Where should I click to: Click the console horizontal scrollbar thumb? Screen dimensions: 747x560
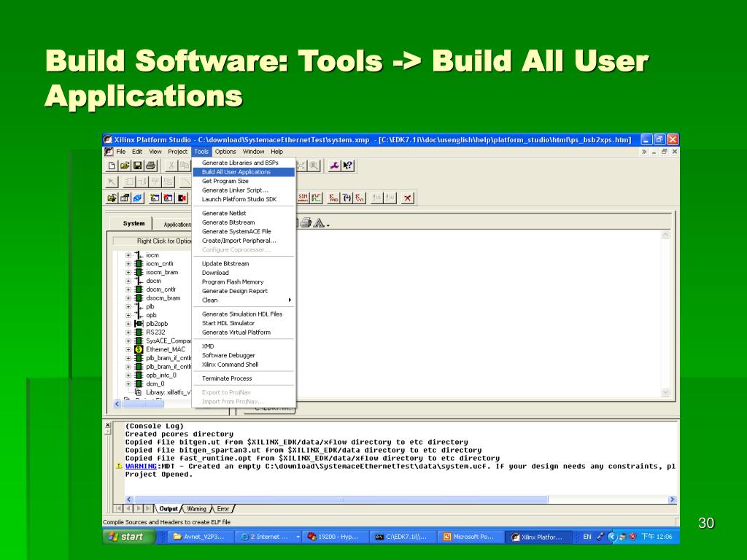click(341, 499)
